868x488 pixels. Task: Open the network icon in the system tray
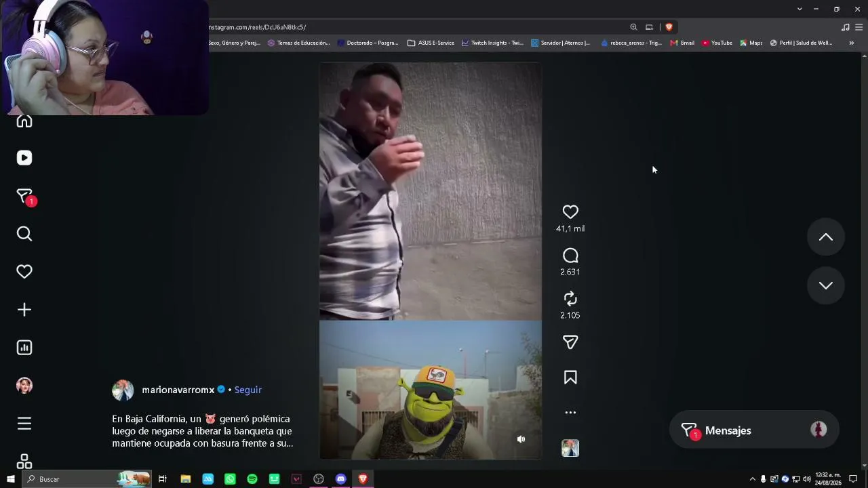pyautogui.click(x=796, y=479)
